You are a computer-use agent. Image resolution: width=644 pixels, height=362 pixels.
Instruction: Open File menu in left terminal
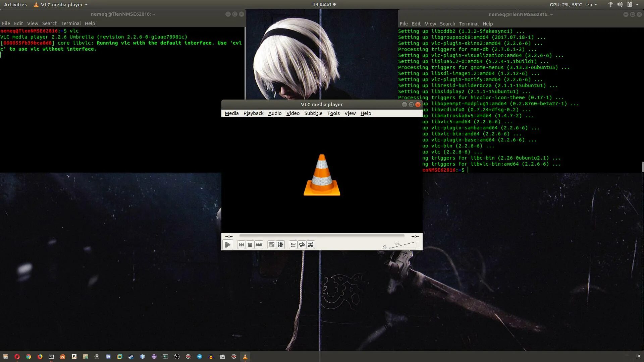6,23
